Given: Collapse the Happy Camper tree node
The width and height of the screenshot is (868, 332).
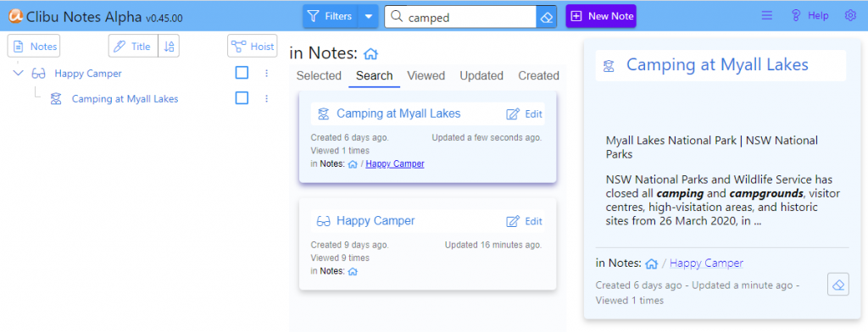Looking at the screenshot, I should [19, 73].
